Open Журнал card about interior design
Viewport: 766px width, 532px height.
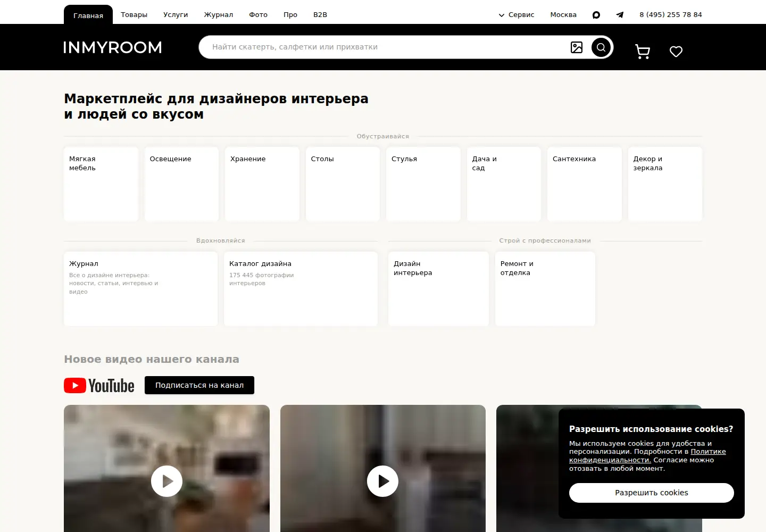point(141,289)
